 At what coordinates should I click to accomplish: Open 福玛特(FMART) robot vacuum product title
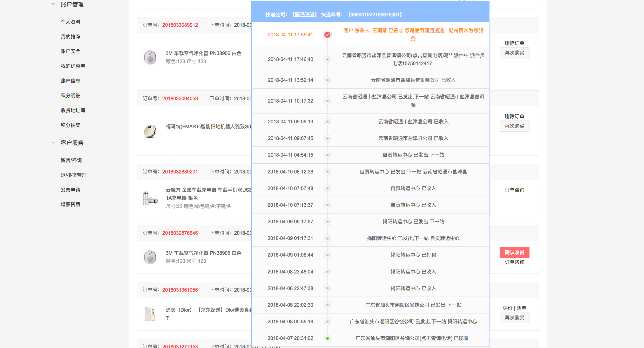(x=209, y=126)
